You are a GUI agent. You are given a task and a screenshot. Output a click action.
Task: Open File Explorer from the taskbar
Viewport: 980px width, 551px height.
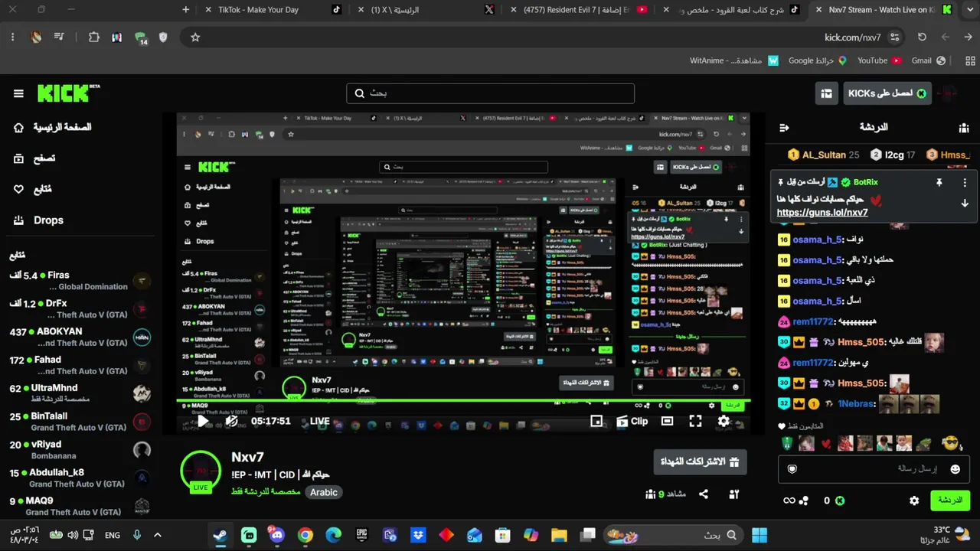tap(559, 535)
